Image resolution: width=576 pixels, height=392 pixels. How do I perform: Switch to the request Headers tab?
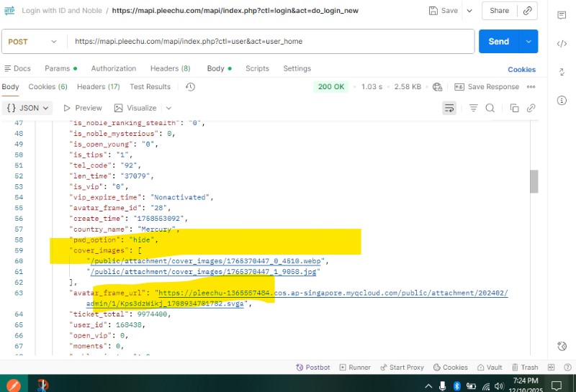(170, 68)
